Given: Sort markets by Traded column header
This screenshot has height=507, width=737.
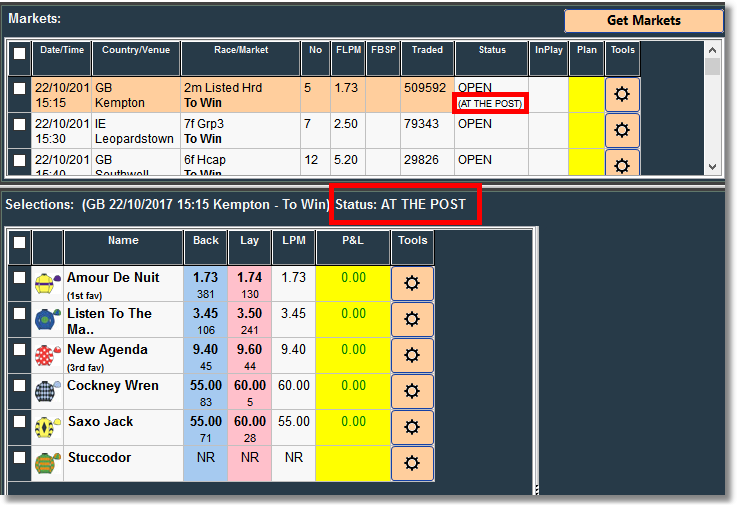Looking at the screenshot, I should coord(427,50).
